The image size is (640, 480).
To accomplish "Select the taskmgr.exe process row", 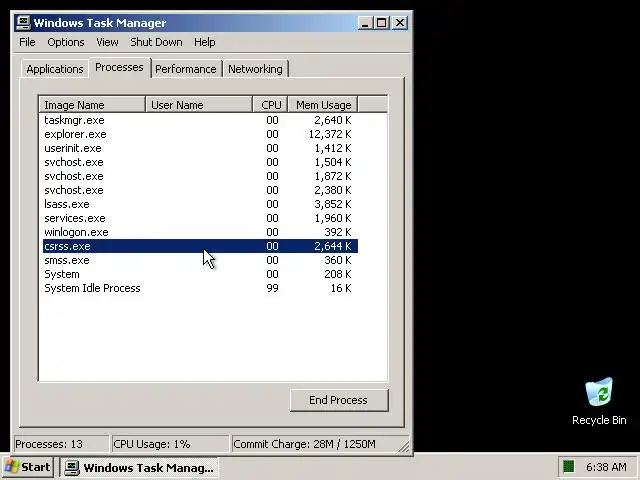I will click(200, 120).
